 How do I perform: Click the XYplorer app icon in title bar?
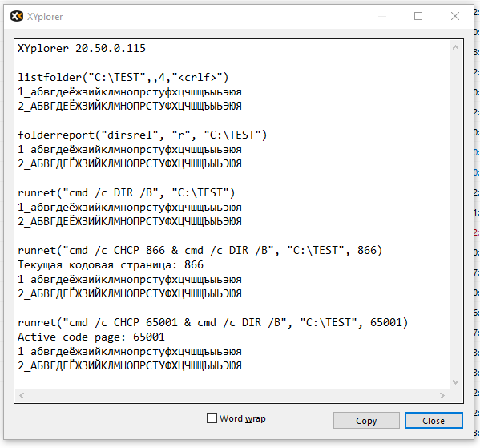17,16
